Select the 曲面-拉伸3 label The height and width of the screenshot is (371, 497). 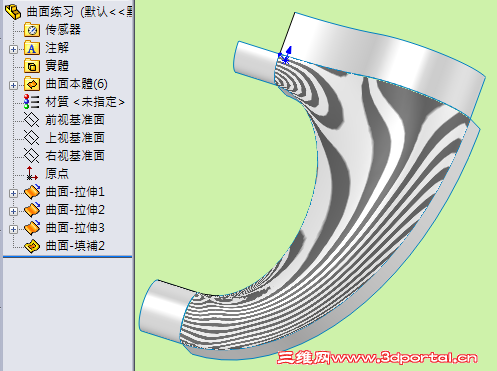click(x=75, y=228)
